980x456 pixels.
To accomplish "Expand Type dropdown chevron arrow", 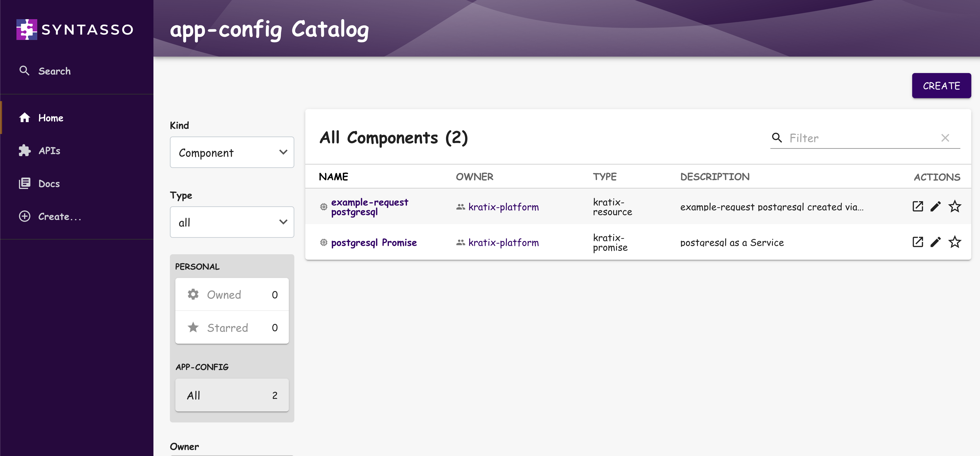I will (x=283, y=222).
